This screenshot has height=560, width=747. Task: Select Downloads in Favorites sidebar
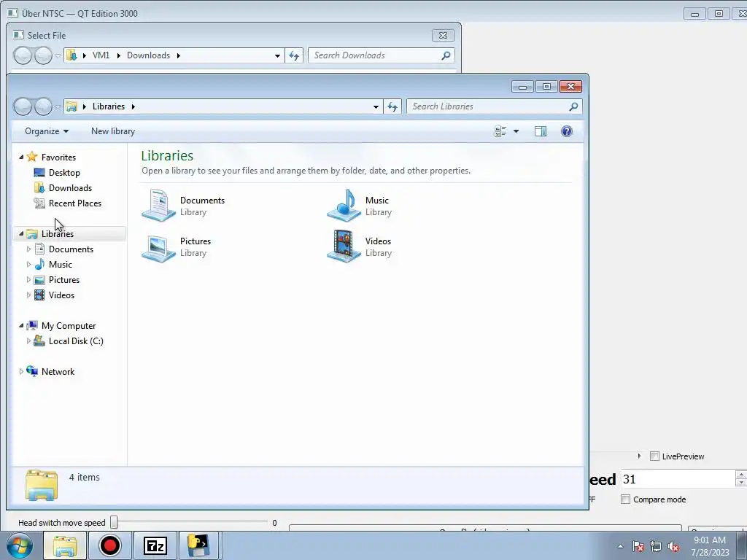pyautogui.click(x=70, y=187)
